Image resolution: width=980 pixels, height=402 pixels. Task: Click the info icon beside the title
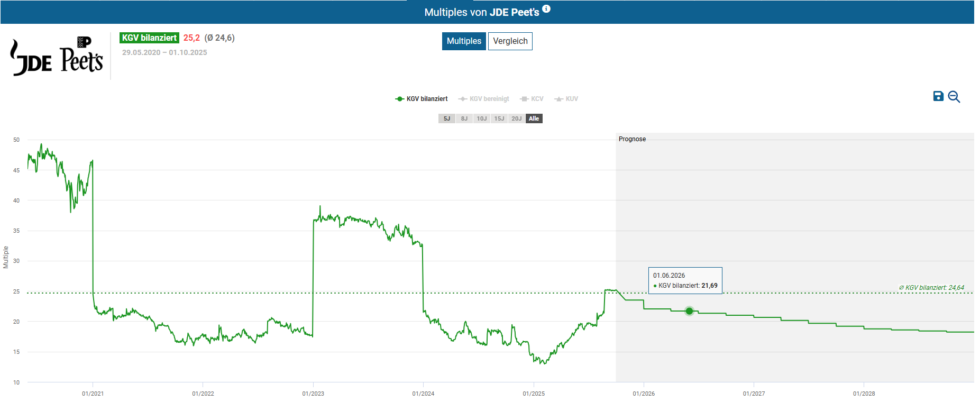click(x=546, y=9)
